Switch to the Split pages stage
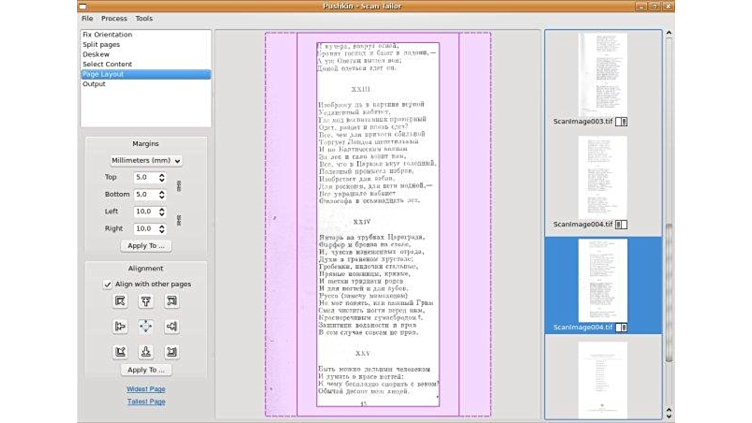 pyautogui.click(x=146, y=45)
